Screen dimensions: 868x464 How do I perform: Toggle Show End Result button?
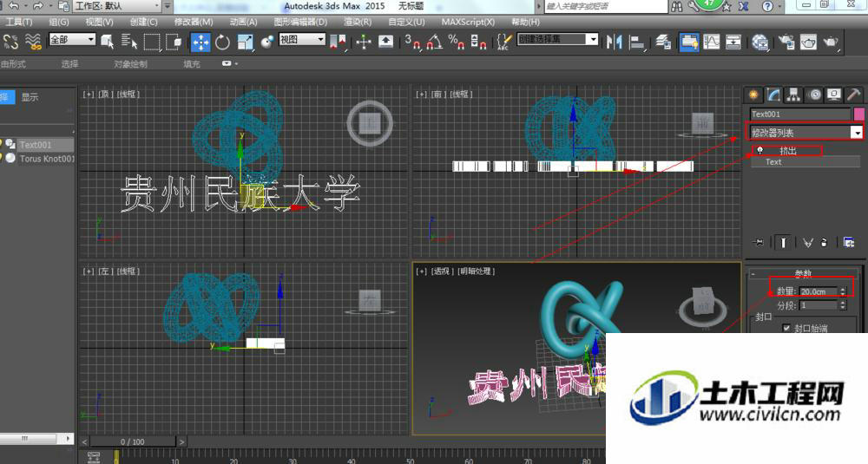click(783, 242)
